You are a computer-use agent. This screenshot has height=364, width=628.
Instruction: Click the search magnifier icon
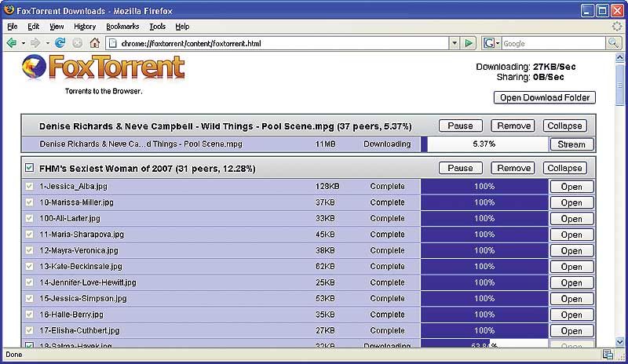[613, 43]
